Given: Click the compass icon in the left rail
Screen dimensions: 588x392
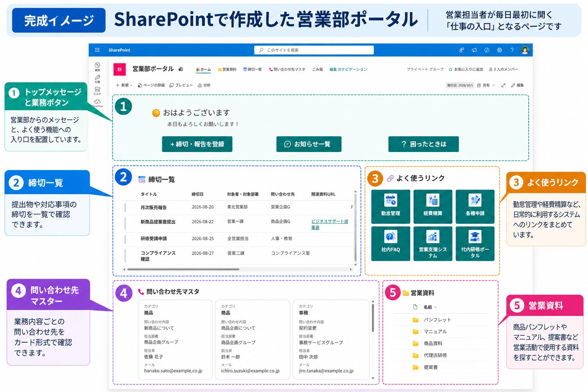Looking at the screenshot, I should point(97,65).
